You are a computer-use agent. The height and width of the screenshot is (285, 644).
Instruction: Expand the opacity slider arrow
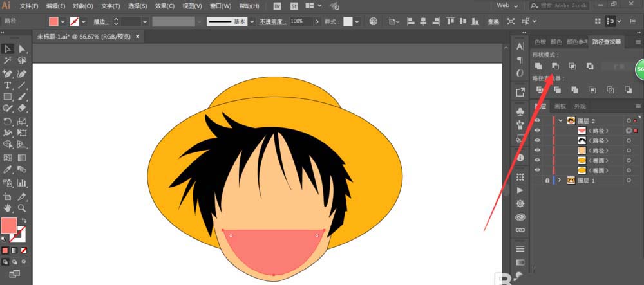click(x=317, y=21)
